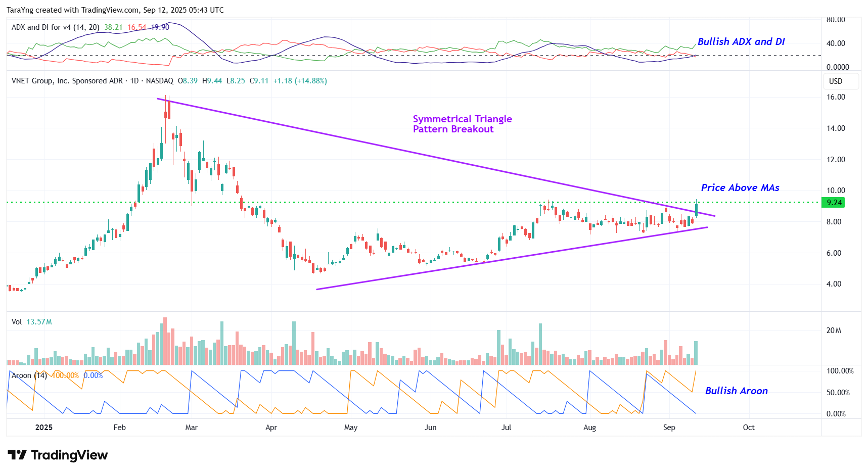
Task: Click the low price L8.25
Action: (236, 81)
